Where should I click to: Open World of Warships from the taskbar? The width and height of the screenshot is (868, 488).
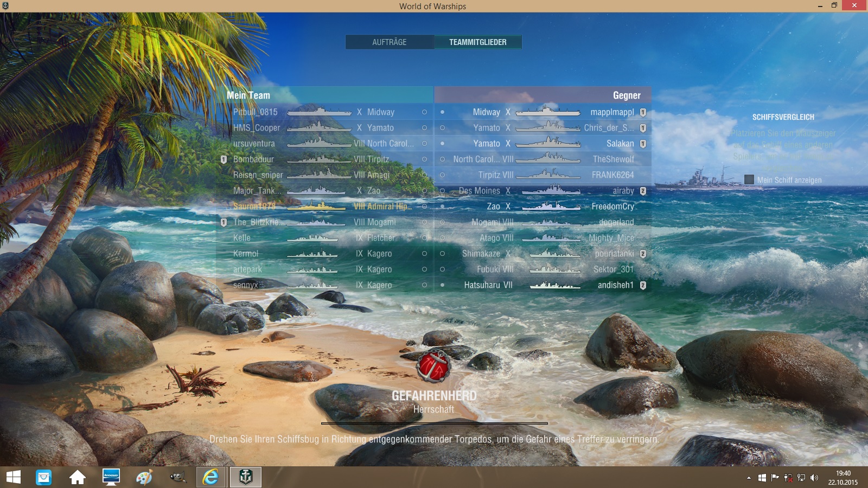tap(246, 477)
